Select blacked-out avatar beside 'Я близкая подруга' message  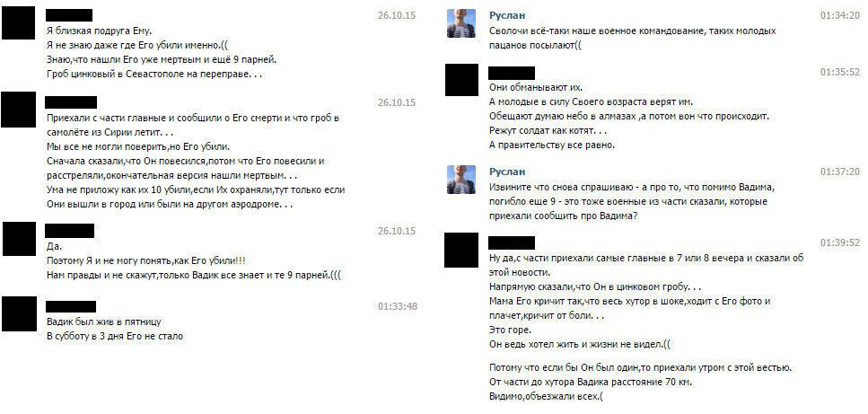[18, 23]
